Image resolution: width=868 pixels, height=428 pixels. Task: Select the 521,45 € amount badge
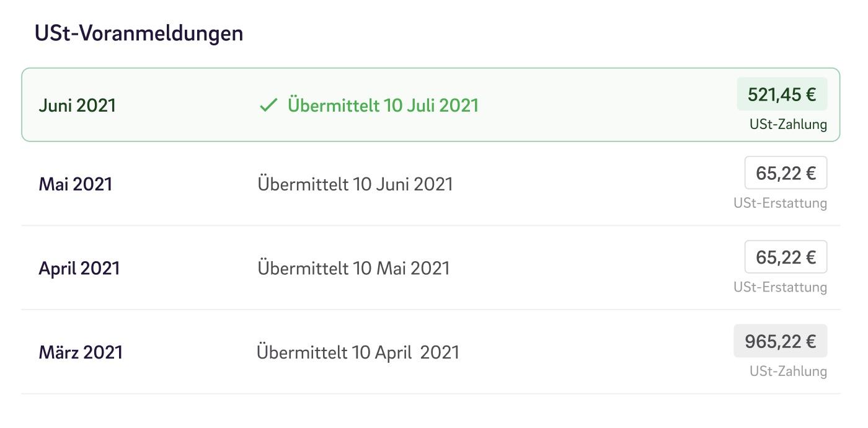point(782,94)
